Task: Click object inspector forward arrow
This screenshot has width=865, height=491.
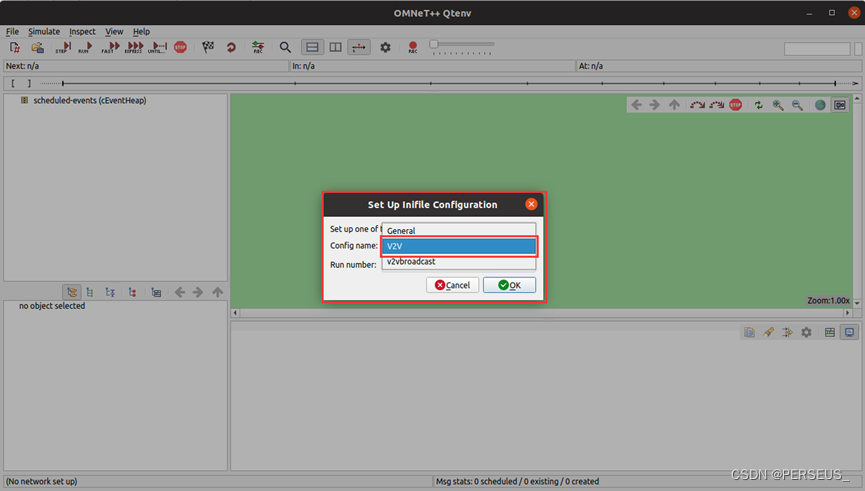Action: pyautogui.click(x=198, y=292)
